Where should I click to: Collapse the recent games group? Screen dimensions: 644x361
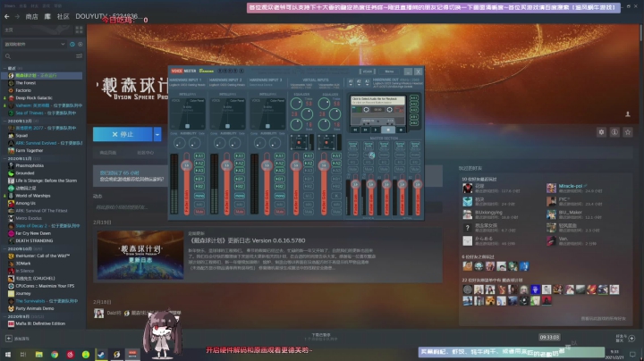(5, 68)
